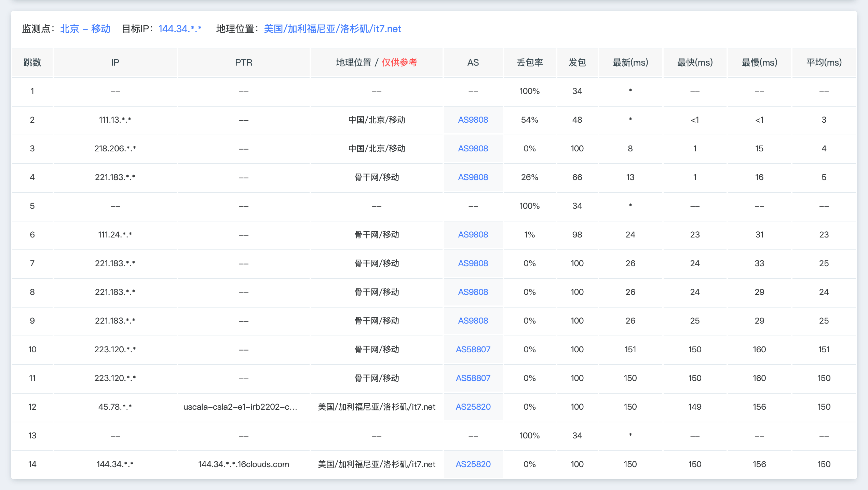The height and width of the screenshot is (490, 868).
Task: Open the 美国/加利福尼亚/洛杉矶/it7.net location link in the header
Action: click(x=332, y=29)
